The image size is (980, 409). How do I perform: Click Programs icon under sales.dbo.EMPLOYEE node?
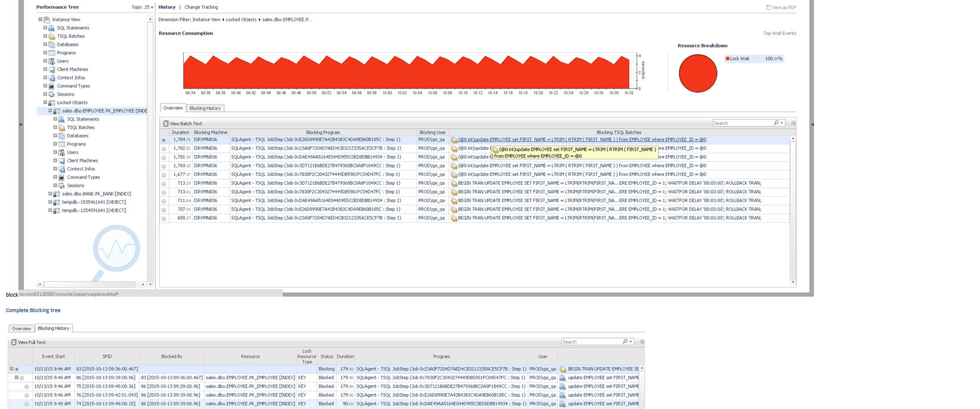[x=62, y=144]
